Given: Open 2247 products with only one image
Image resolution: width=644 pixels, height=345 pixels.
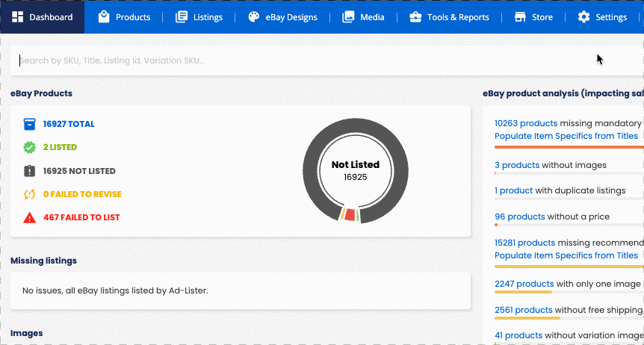Looking at the screenshot, I should tap(524, 284).
